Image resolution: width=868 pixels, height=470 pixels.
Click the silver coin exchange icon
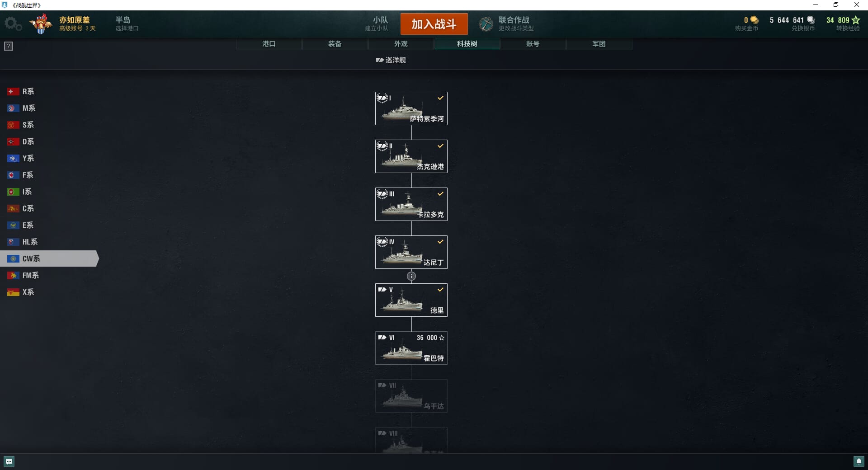(811, 20)
